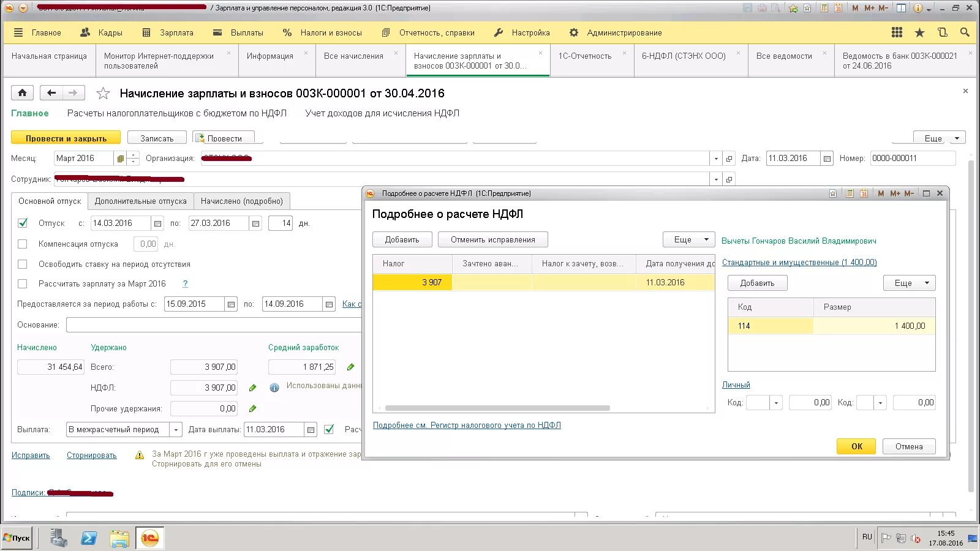Click the Основание input field

[214, 325]
